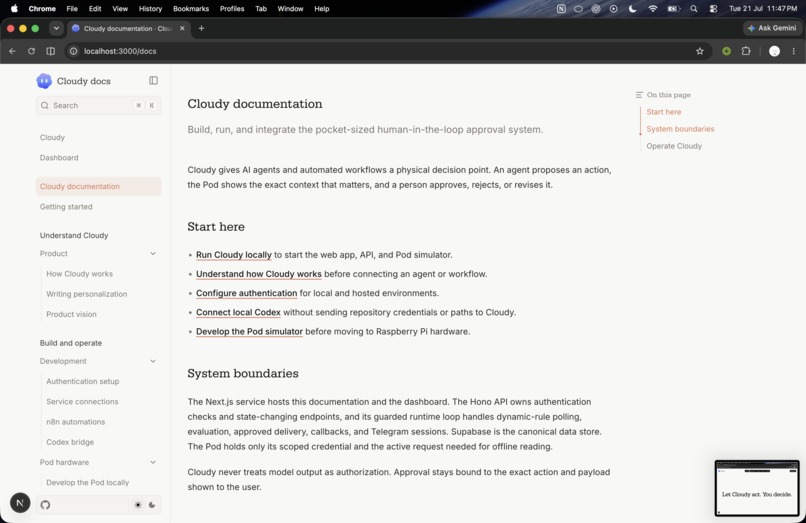
Task: Open Authentication setup page
Action: [82, 382]
